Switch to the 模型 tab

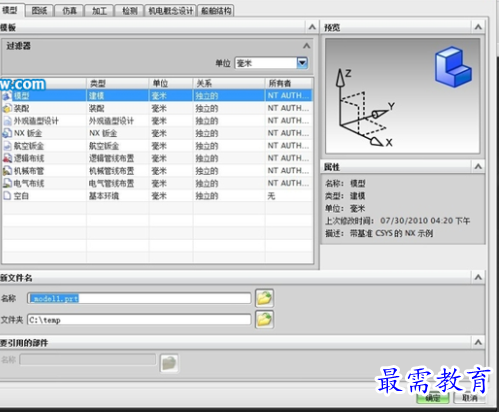(11, 10)
